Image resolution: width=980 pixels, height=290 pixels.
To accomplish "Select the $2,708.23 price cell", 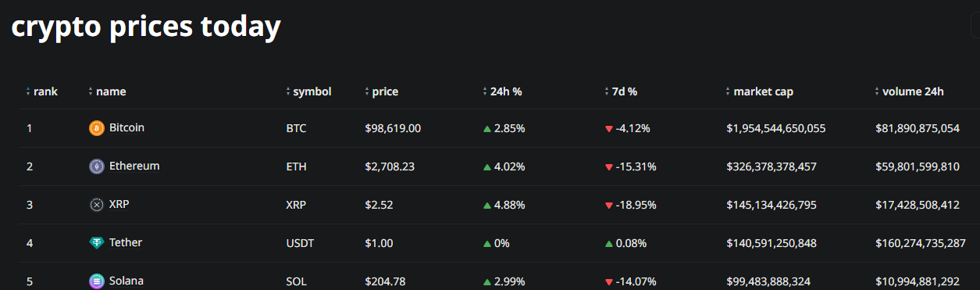I will pos(390,166).
